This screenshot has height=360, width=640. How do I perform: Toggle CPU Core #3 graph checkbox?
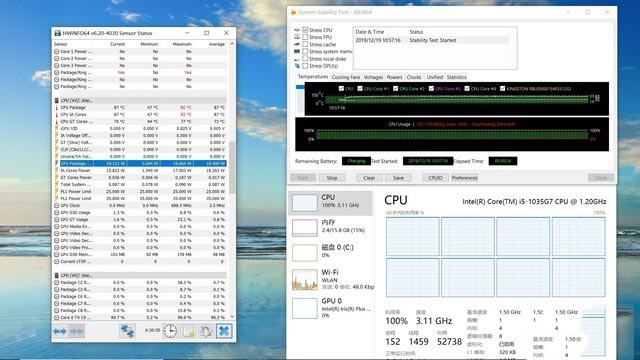click(x=431, y=89)
